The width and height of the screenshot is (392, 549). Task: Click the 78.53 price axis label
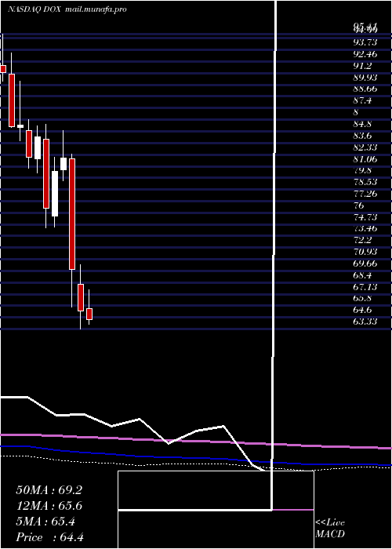point(365,182)
